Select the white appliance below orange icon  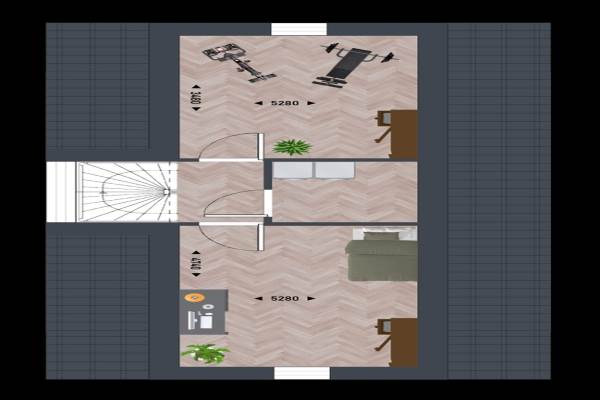(x=204, y=320)
